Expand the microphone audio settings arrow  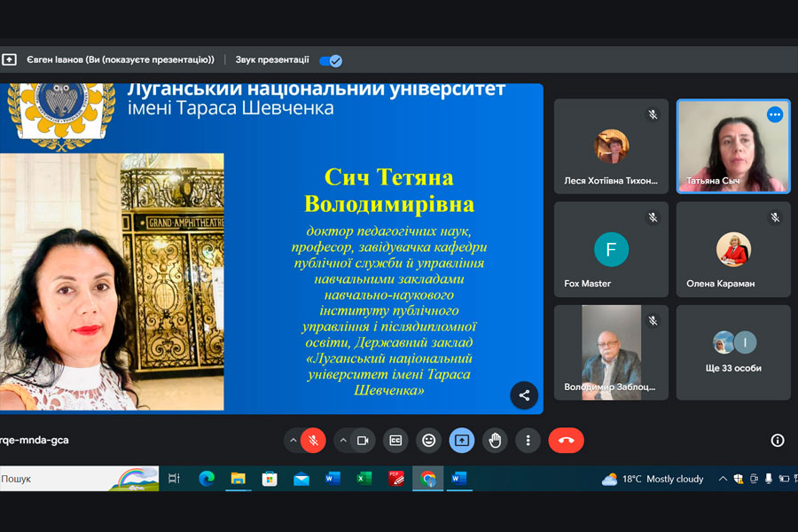coord(292,441)
